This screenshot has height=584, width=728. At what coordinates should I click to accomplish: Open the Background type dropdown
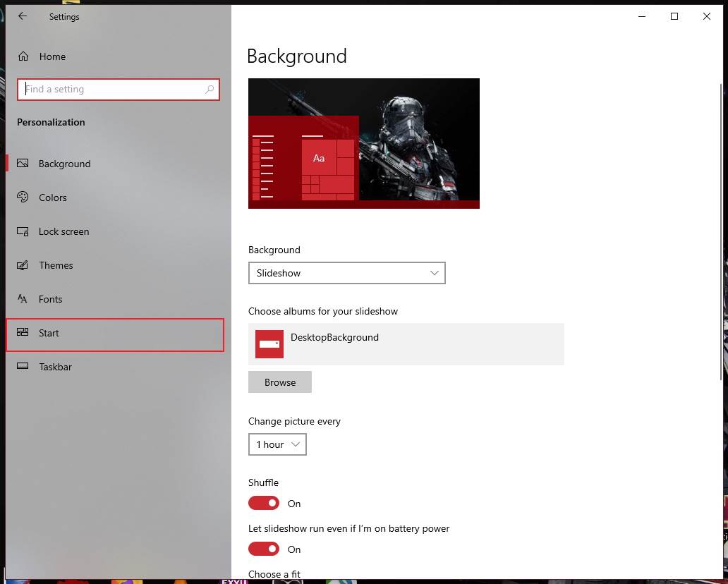point(346,273)
